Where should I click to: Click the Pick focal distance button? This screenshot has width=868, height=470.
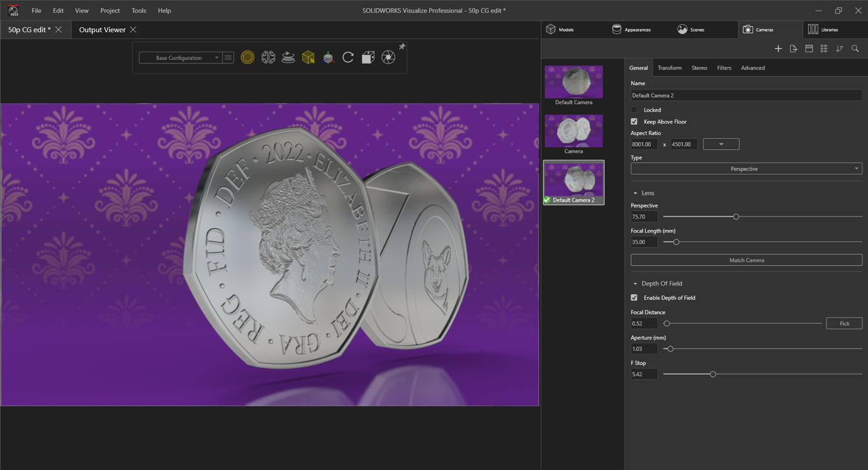pyautogui.click(x=844, y=323)
